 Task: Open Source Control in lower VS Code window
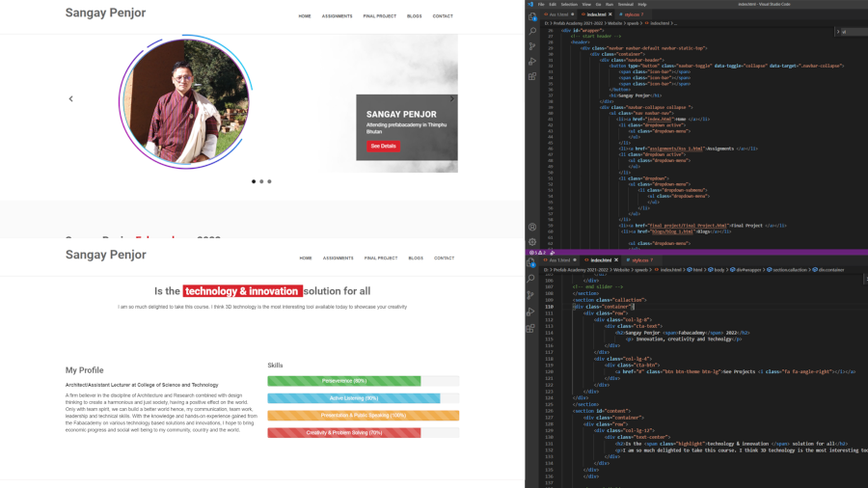[x=531, y=295]
